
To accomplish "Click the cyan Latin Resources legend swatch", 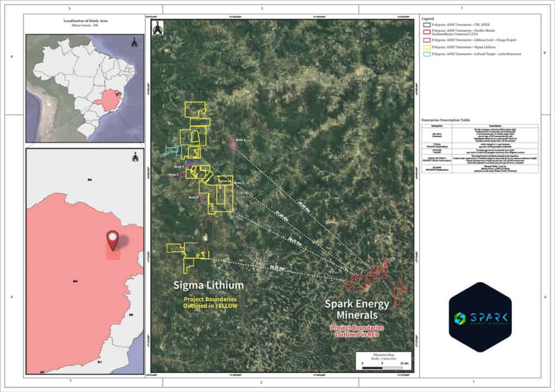I will coord(427,54).
